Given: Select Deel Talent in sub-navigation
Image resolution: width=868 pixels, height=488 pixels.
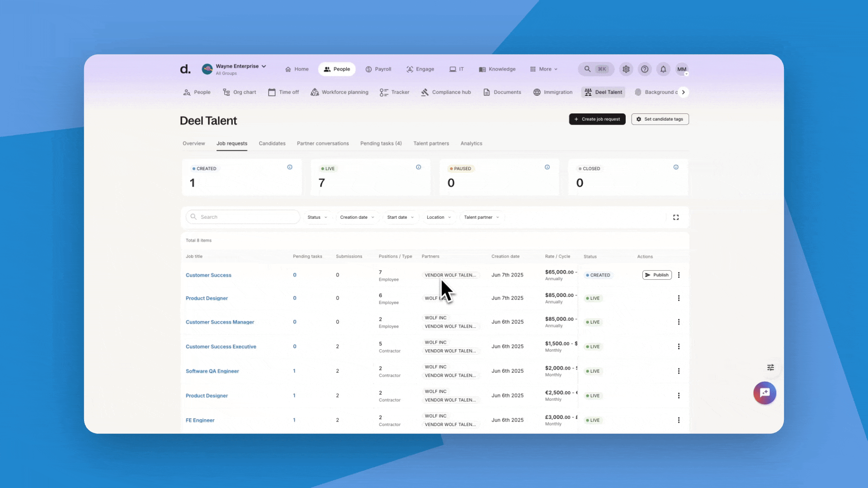Looking at the screenshot, I should click(x=603, y=92).
